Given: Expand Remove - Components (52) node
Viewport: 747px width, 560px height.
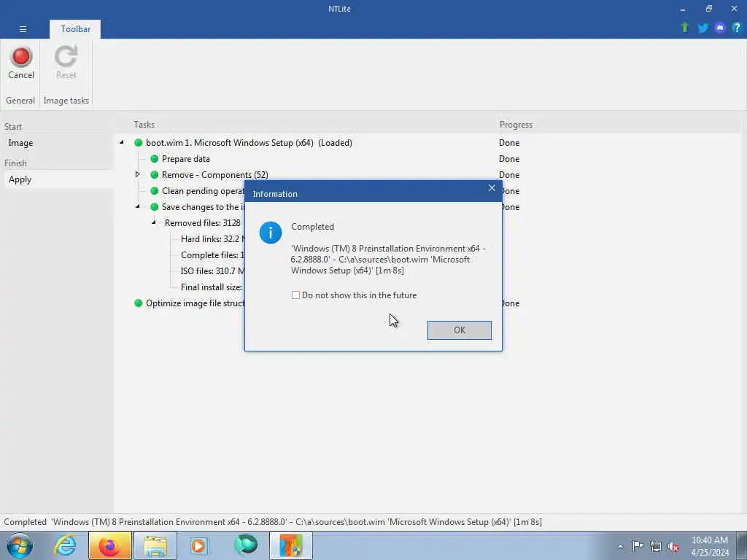Looking at the screenshot, I should [138, 174].
